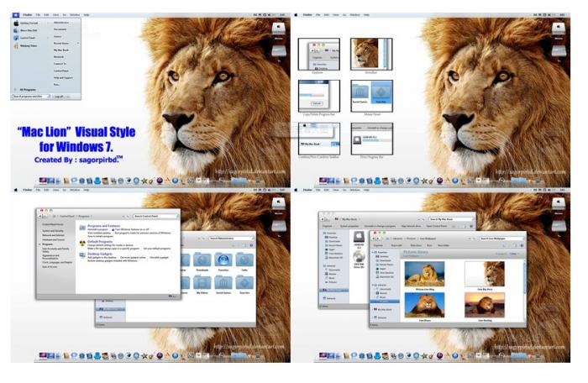This screenshot has height=383, width=588.
Task: Open Getting Started beside the Apple icon
Action: tap(29, 24)
